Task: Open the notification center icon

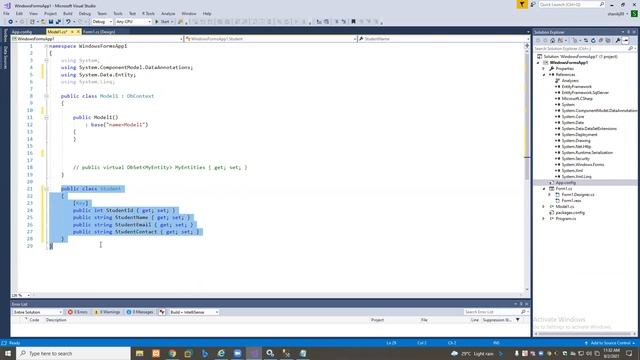Action: click(629, 353)
